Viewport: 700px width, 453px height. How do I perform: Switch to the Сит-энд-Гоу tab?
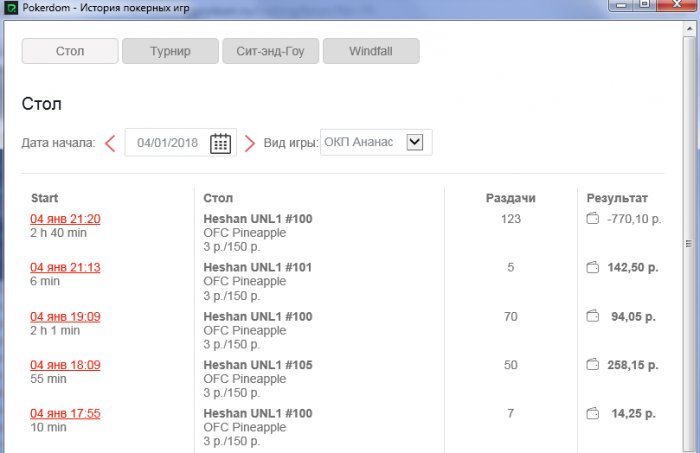coord(271,51)
